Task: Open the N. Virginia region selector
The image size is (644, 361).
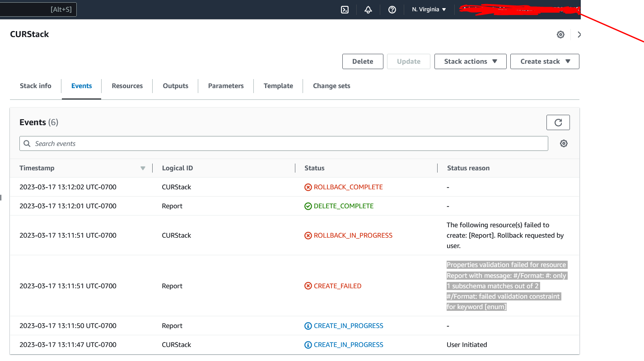Action: click(428, 9)
